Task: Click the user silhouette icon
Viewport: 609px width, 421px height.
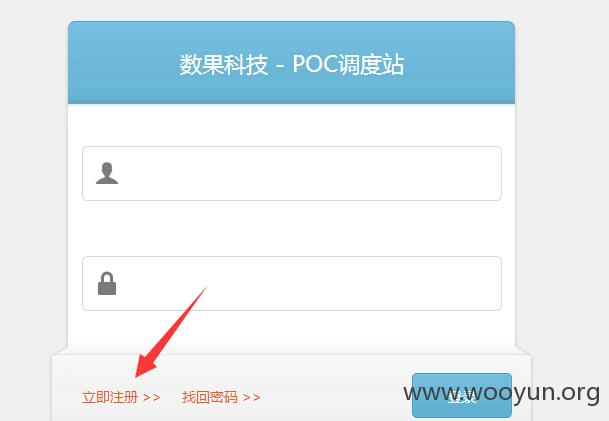Action: point(107,173)
